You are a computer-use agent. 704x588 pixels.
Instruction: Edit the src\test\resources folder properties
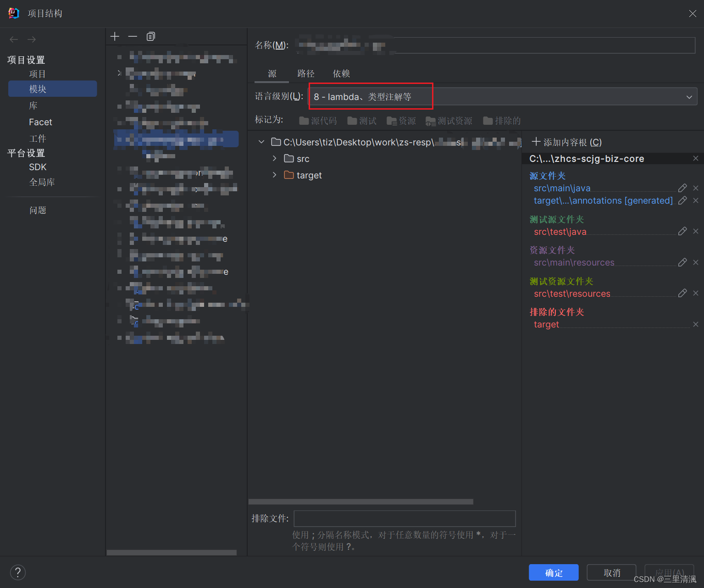(x=682, y=293)
